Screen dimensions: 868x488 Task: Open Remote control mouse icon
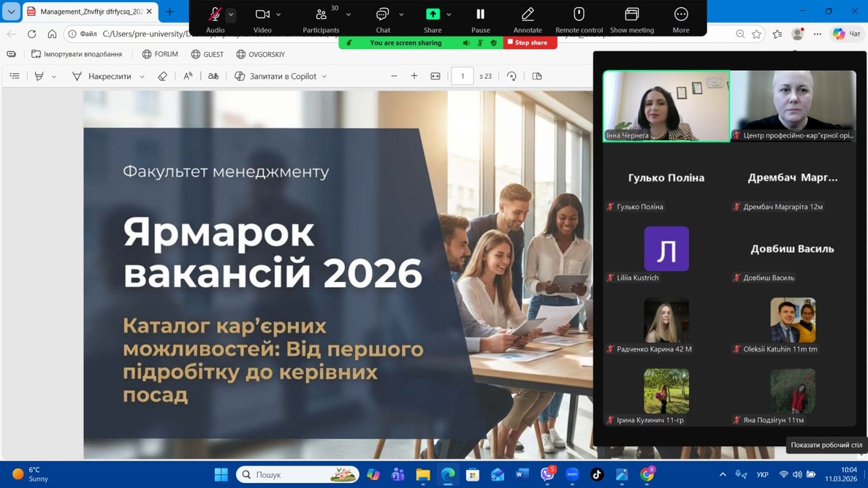tap(579, 14)
